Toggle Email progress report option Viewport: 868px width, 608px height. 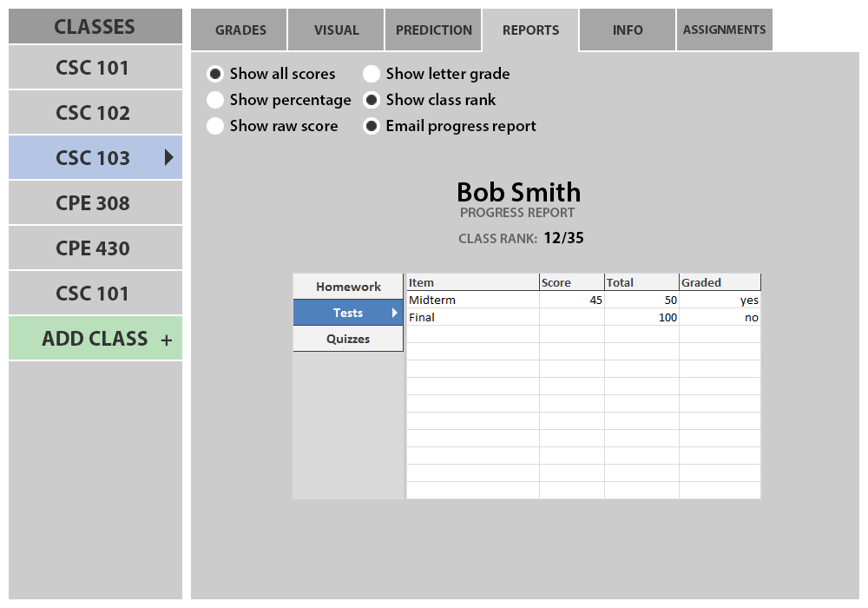pyautogui.click(x=372, y=126)
